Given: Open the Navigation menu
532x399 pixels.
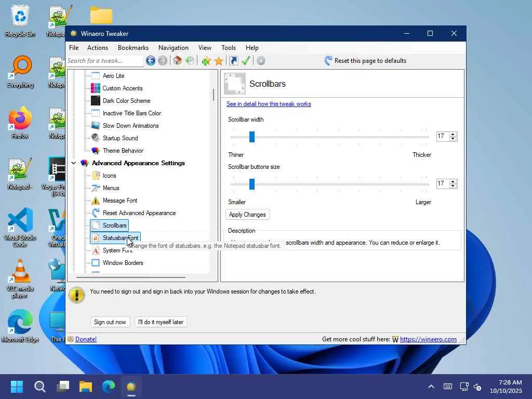Looking at the screenshot, I should click(x=174, y=48).
